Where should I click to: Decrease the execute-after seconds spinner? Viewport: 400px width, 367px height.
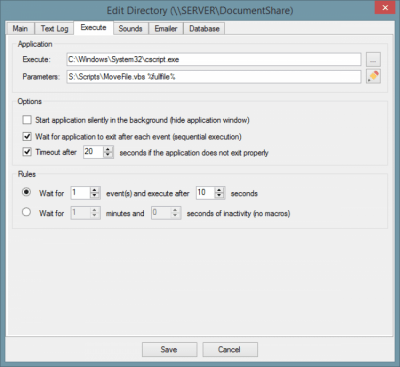(x=219, y=195)
